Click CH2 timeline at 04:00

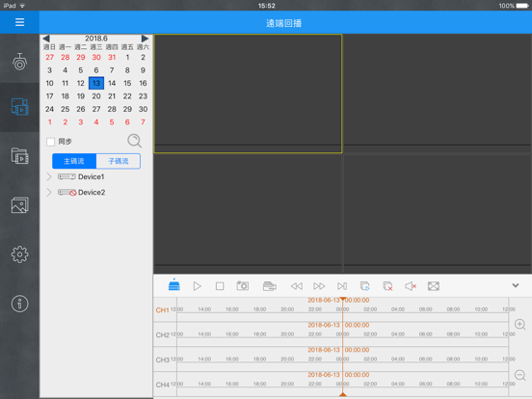pos(398,334)
